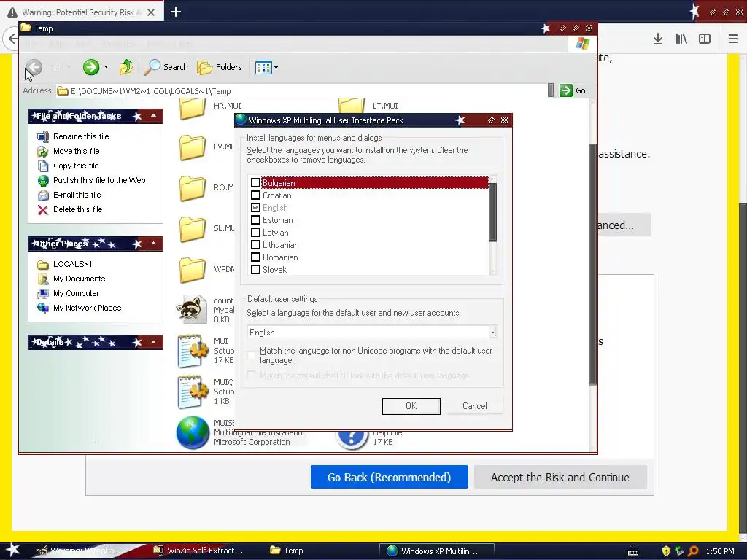This screenshot has height=560, width=747.
Task: Select the WPDM folder icon
Action: click(193, 270)
